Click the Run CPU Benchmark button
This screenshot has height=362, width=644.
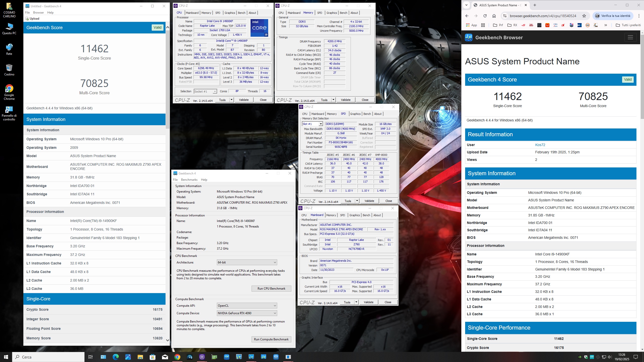tap(271, 289)
